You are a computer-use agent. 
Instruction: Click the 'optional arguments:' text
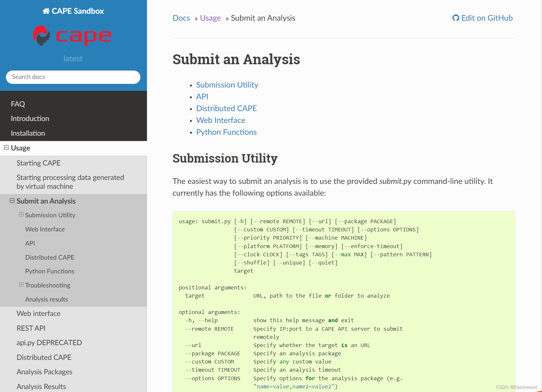[x=209, y=312]
